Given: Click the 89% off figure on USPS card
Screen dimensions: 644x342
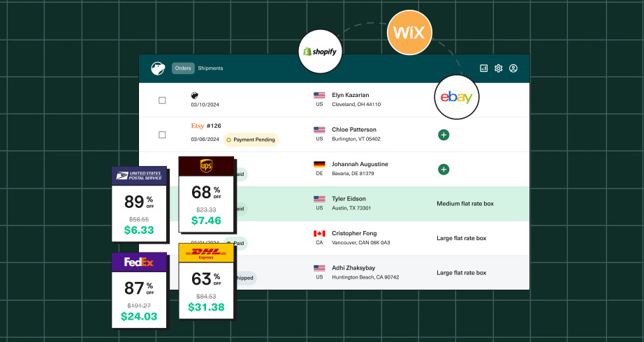Looking at the screenshot, I should (x=139, y=202).
